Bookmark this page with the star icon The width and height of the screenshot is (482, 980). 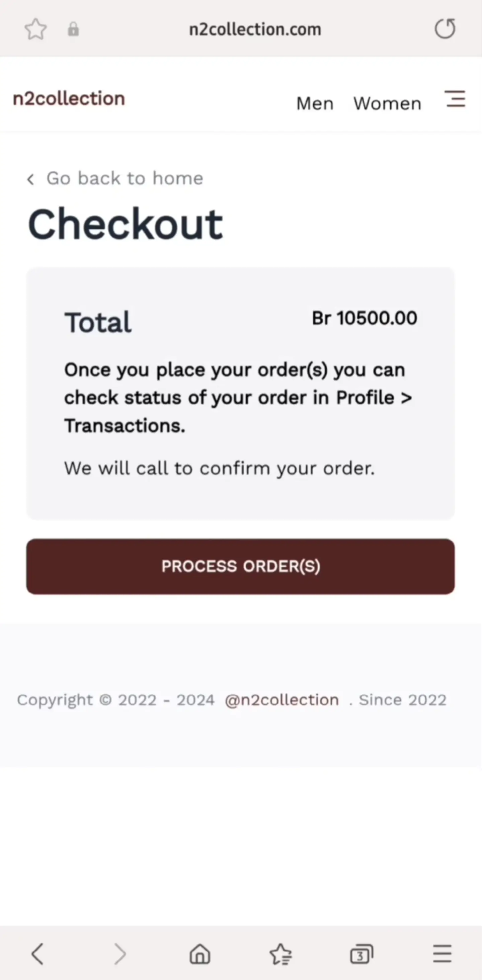(x=35, y=28)
